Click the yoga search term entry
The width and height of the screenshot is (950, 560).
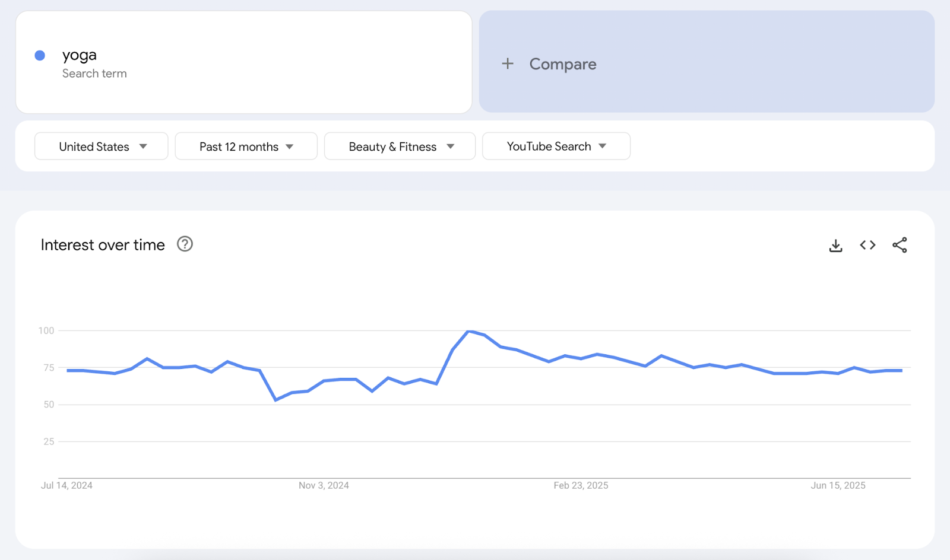pyautogui.click(x=80, y=55)
